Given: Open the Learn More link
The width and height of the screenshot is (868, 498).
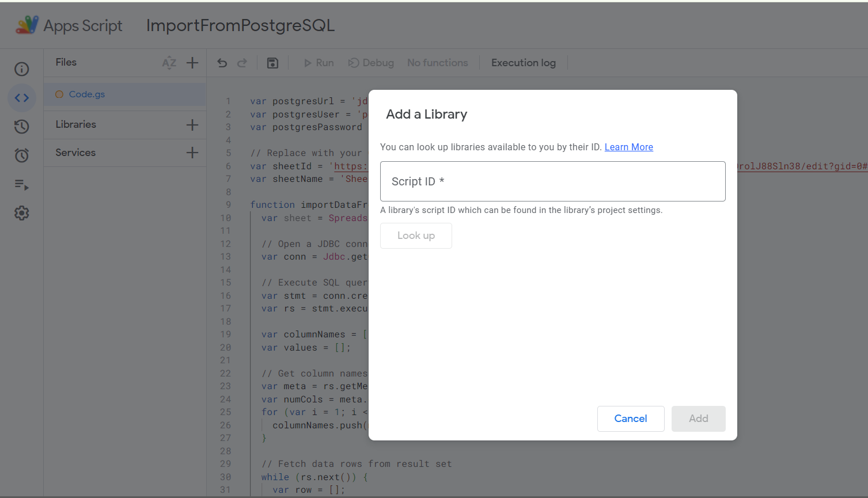Looking at the screenshot, I should tap(629, 147).
